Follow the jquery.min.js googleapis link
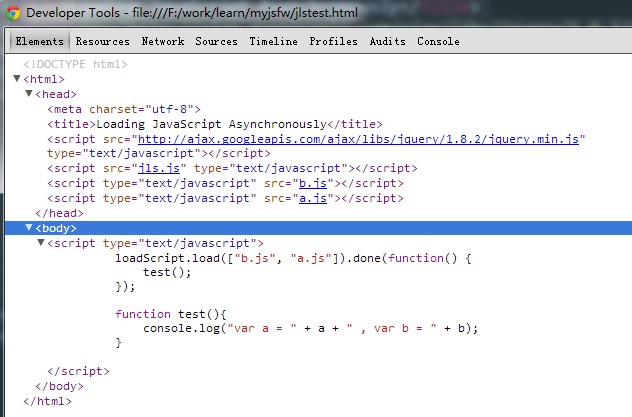The image size is (632, 417). (358, 139)
